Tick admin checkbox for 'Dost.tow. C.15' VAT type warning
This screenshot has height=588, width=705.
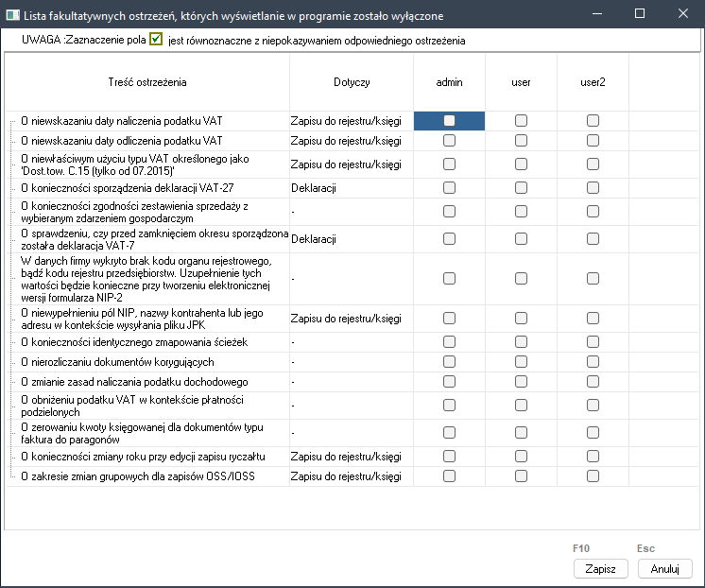click(449, 164)
